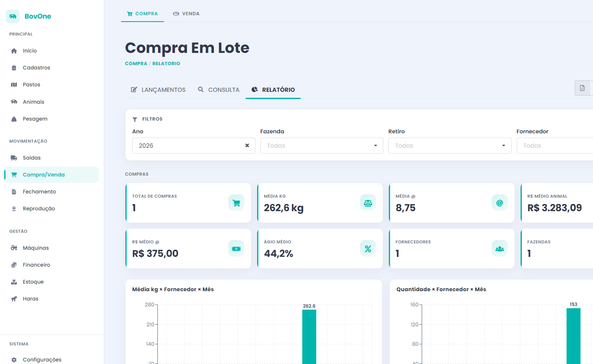Open Máquinas from the sidebar
The image size is (593, 364).
pyautogui.click(x=51, y=248)
